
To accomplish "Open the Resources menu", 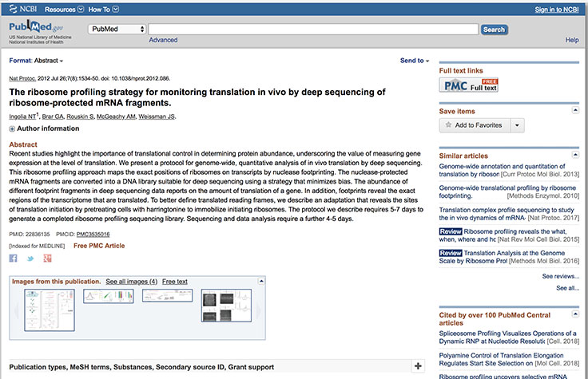I will [62, 10].
